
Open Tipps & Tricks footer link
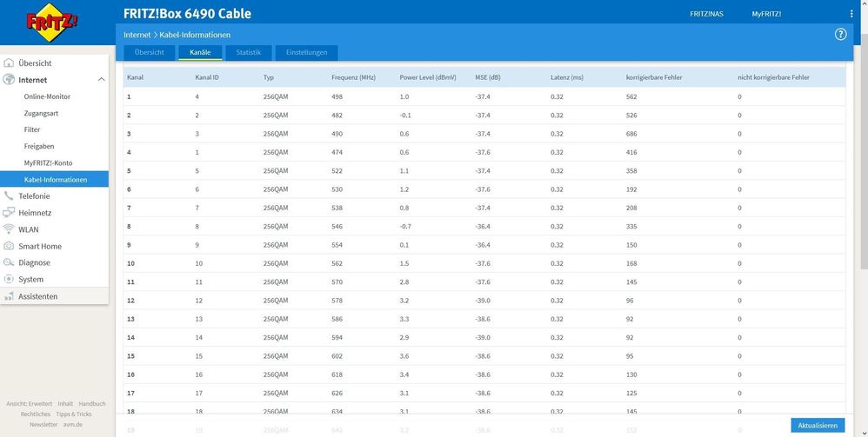[74, 414]
